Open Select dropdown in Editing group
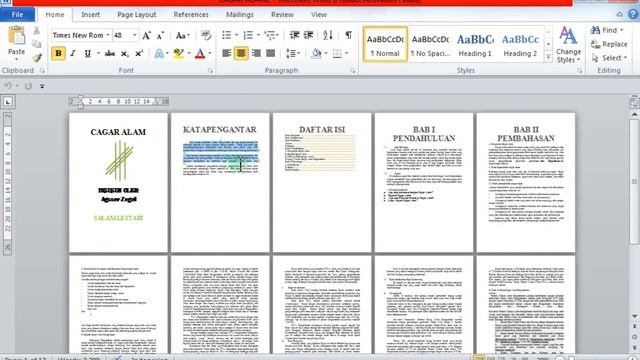640x360 pixels. click(x=609, y=58)
